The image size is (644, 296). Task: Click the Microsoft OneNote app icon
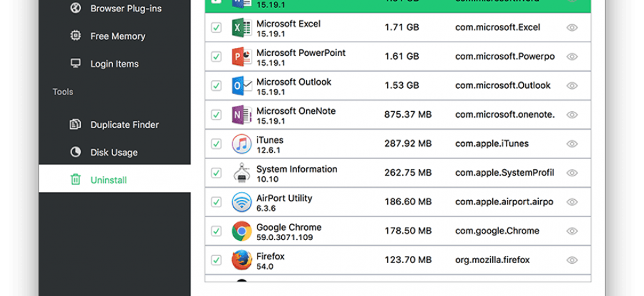242,114
